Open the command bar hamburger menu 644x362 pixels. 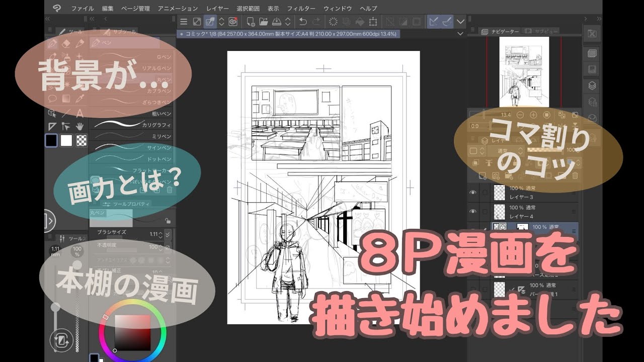pos(184,22)
